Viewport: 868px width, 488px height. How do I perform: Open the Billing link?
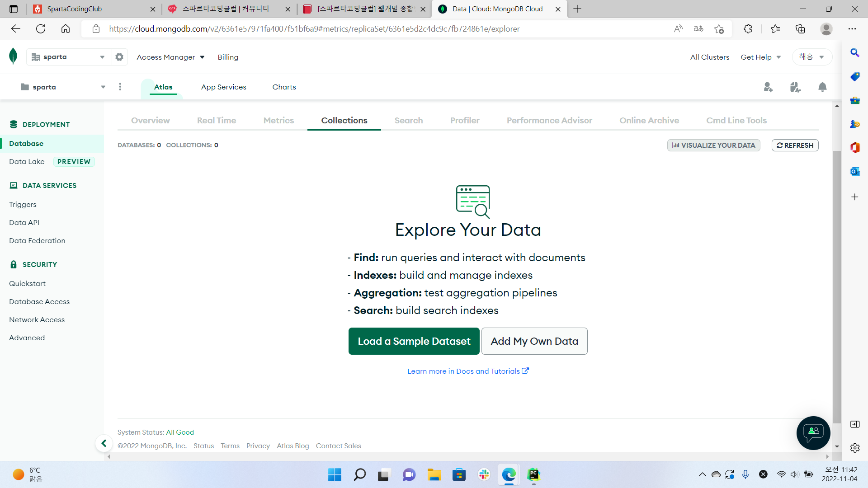click(x=228, y=57)
